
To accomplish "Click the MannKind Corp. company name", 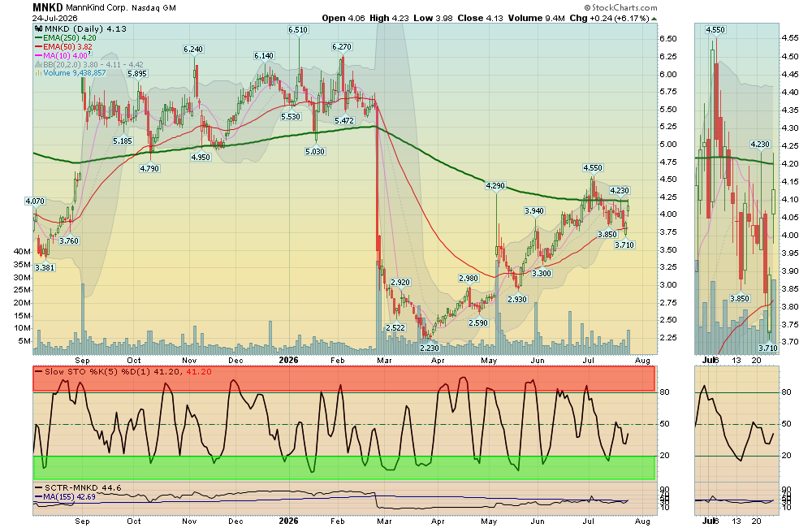I will coord(97,8).
